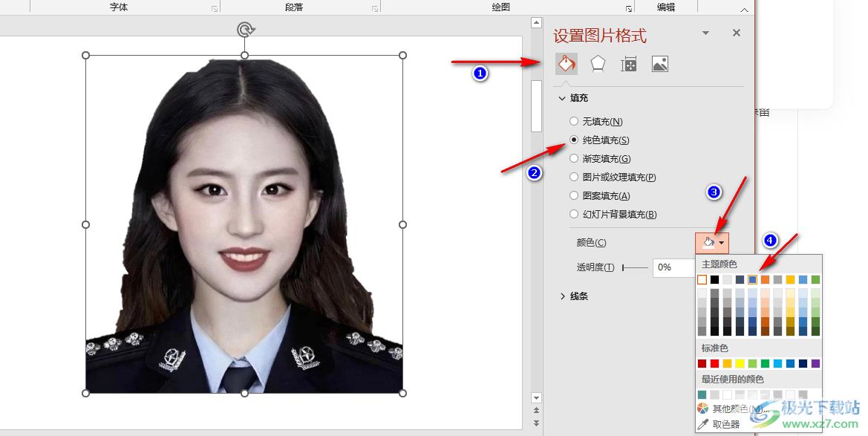Open the 段落 dialog launcher

(x=375, y=9)
